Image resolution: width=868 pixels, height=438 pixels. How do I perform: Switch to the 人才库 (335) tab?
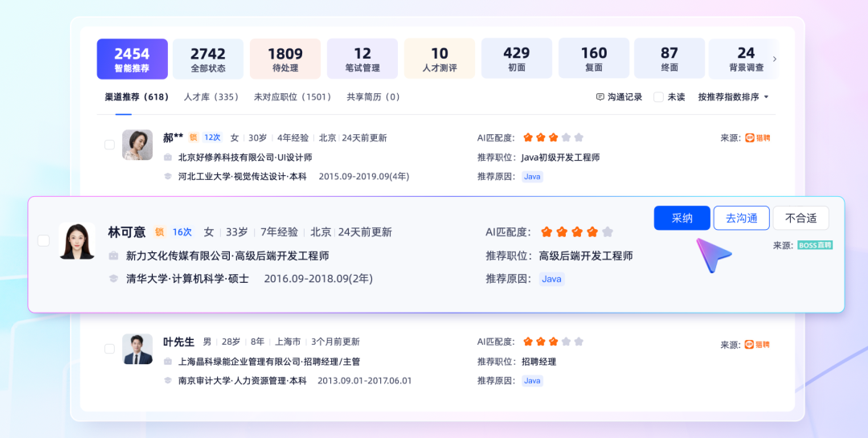[211, 97]
